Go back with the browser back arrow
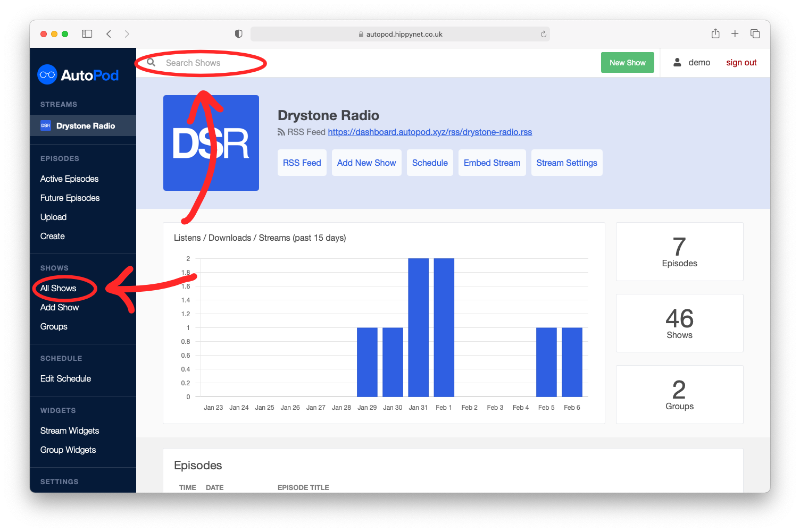The width and height of the screenshot is (800, 532). coord(109,34)
